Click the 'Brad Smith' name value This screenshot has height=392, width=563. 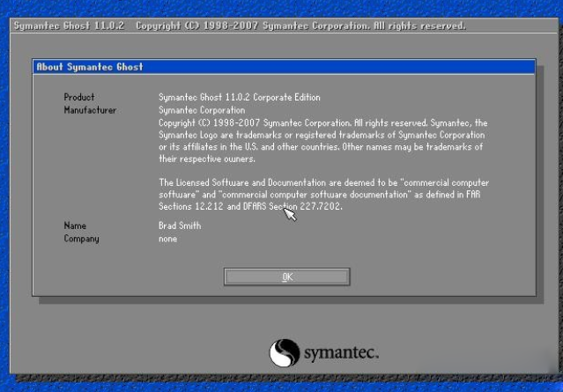coord(180,226)
